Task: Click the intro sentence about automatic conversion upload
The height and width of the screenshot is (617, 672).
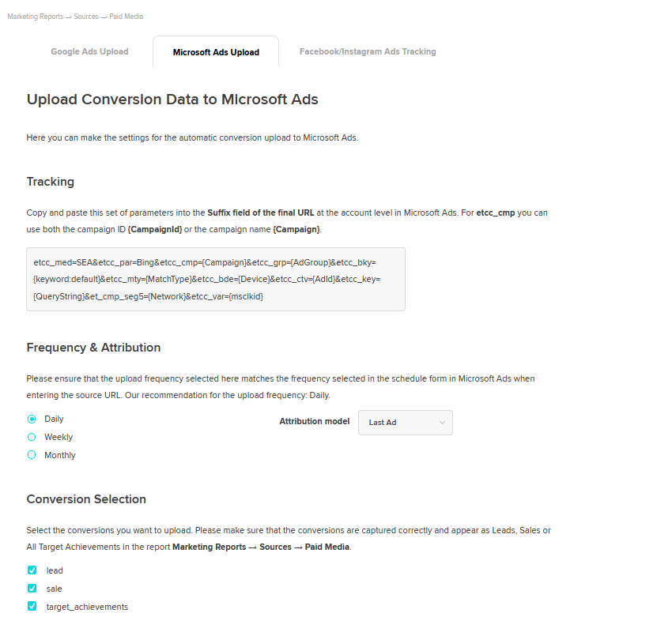Action: [x=192, y=138]
